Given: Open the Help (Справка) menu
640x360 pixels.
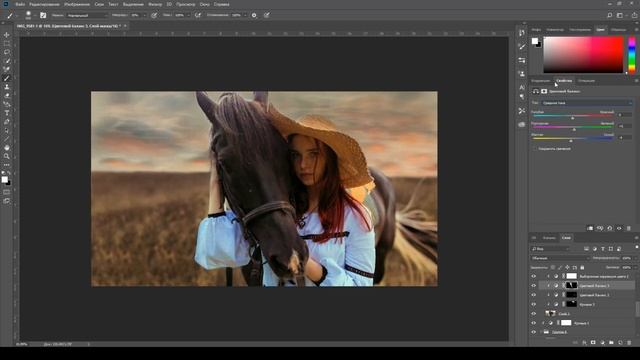Looking at the screenshot, I should [222, 4].
